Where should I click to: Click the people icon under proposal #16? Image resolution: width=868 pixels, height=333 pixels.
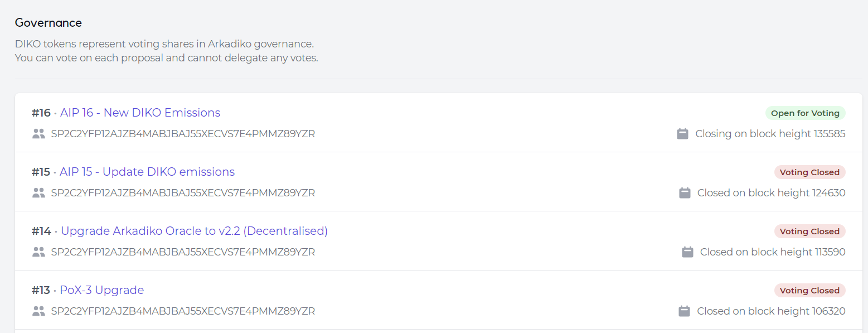tap(38, 134)
